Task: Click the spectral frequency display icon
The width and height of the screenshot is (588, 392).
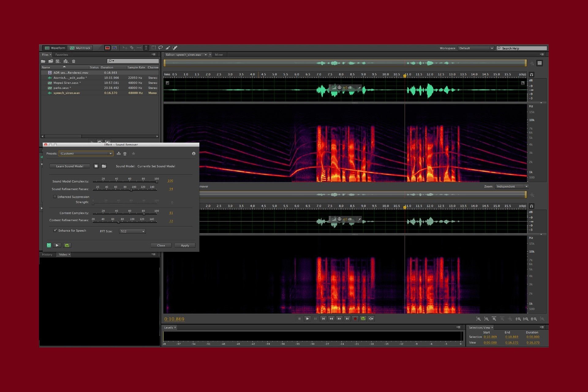Action: (107, 48)
